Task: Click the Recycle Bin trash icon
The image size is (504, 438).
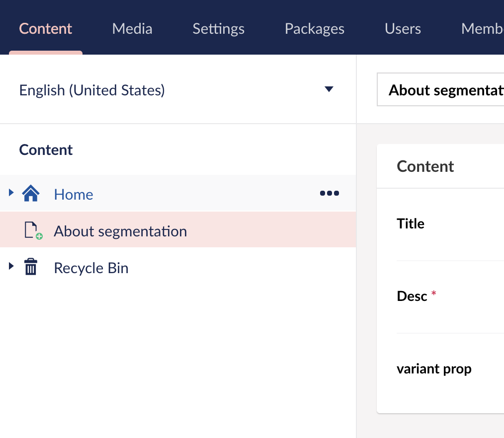Action: tap(31, 268)
